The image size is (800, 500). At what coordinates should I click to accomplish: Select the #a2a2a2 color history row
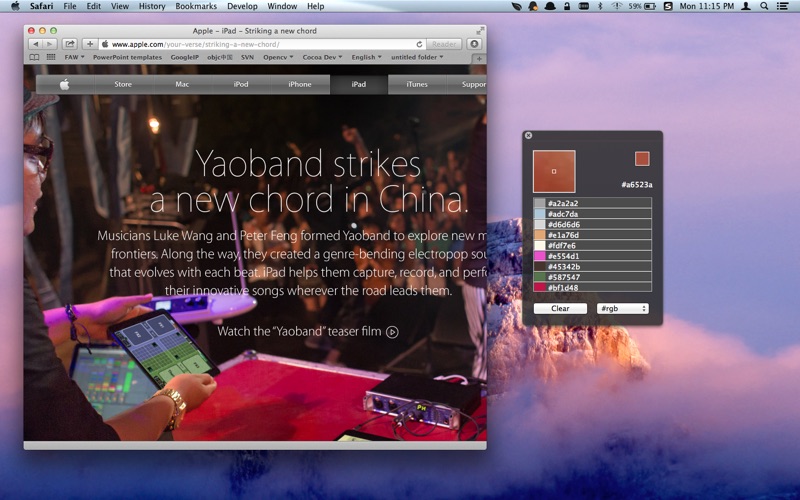(592, 203)
